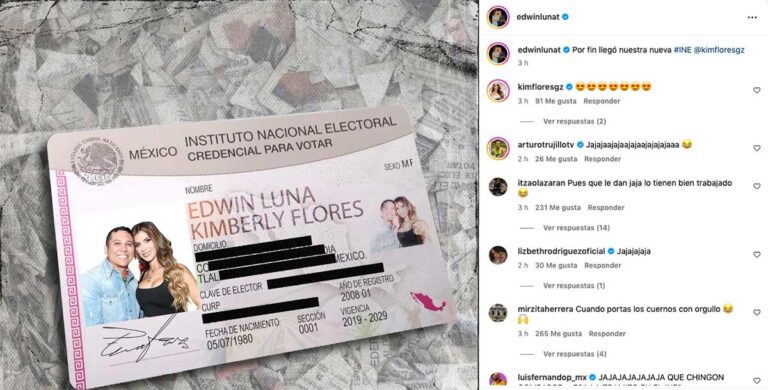The width and height of the screenshot is (768, 390).
Task: Like kimfloresgz's comment with the heart
Action: point(757,90)
